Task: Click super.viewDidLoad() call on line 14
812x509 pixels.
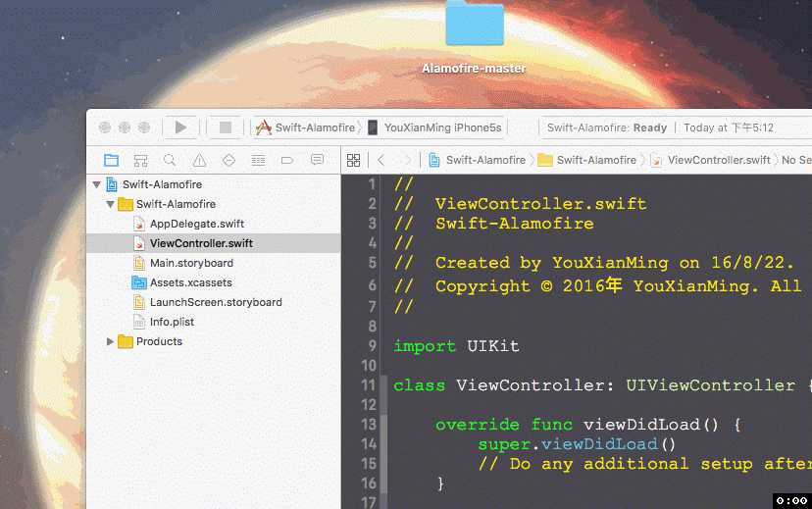Action: point(577,444)
